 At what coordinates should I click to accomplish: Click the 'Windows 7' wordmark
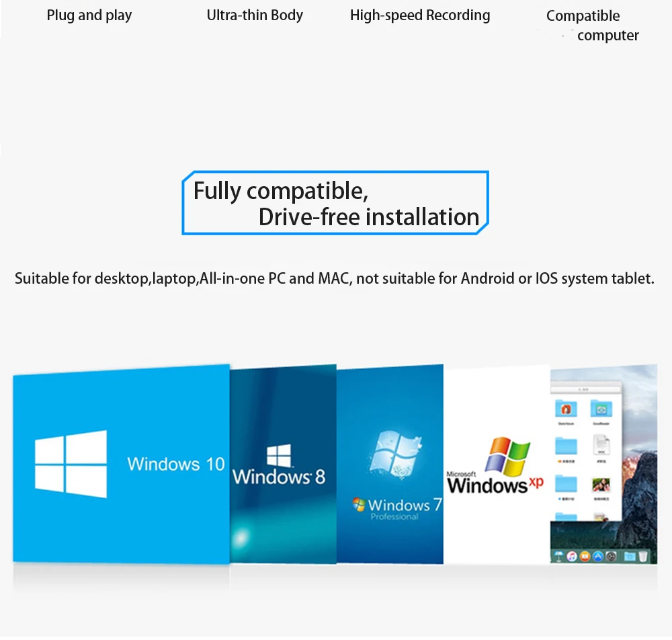point(405,505)
